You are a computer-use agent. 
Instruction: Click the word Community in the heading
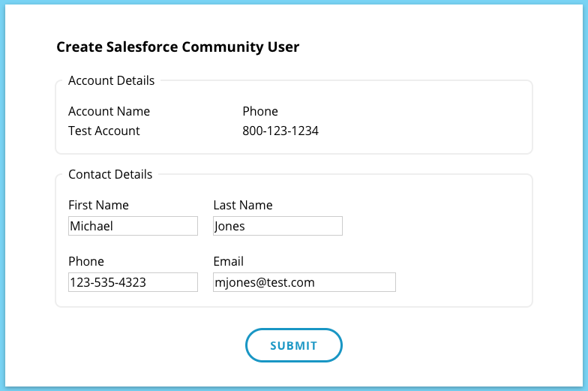click(x=220, y=47)
